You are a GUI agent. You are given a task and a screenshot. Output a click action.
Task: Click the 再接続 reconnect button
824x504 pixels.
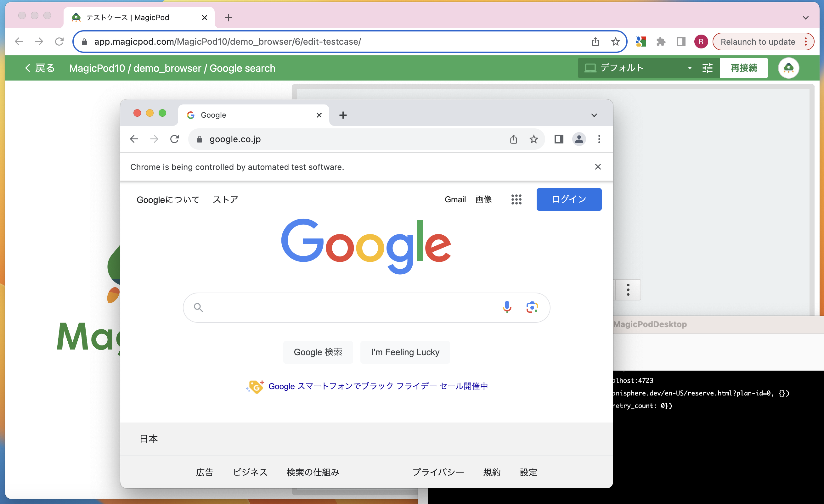[744, 68]
